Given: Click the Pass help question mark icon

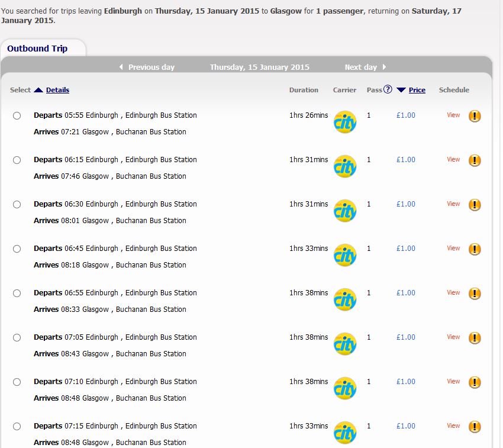Looking at the screenshot, I should click(x=388, y=89).
